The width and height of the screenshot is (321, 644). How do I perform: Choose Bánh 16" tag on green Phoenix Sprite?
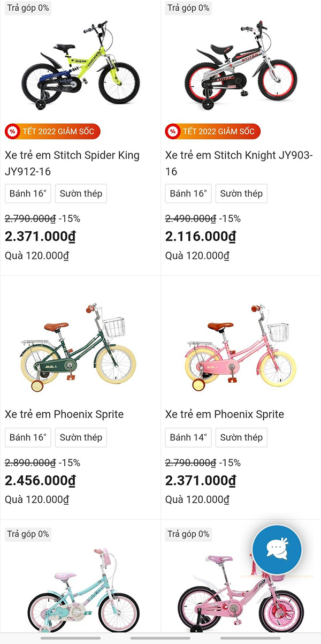click(28, 437)
